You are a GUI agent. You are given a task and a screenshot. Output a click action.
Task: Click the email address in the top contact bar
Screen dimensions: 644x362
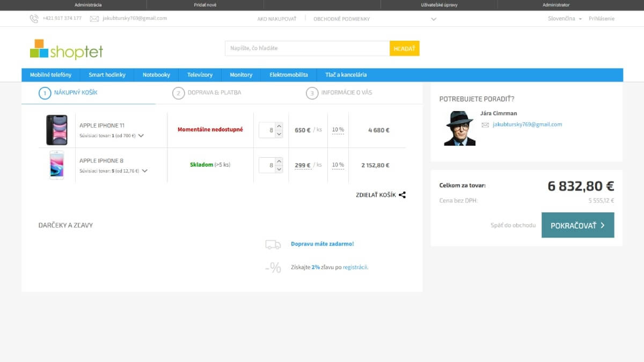pyautogui.click(x=135, y=18)
